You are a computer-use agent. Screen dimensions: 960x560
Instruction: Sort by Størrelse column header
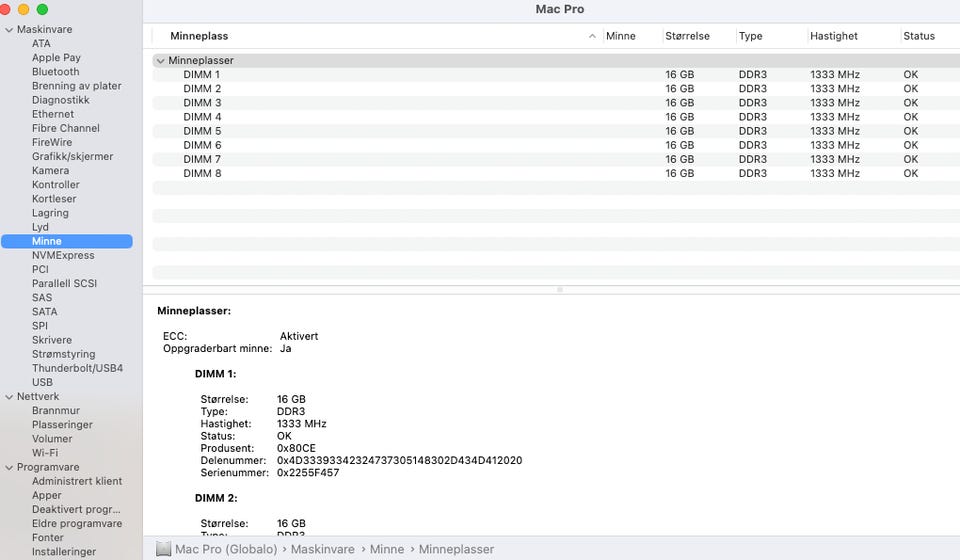tap(687, 36)
